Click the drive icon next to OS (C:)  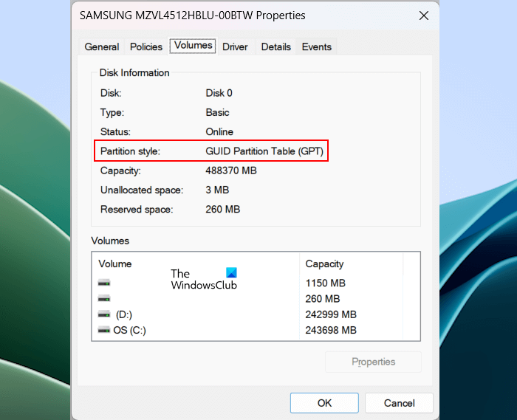[104, 330]
